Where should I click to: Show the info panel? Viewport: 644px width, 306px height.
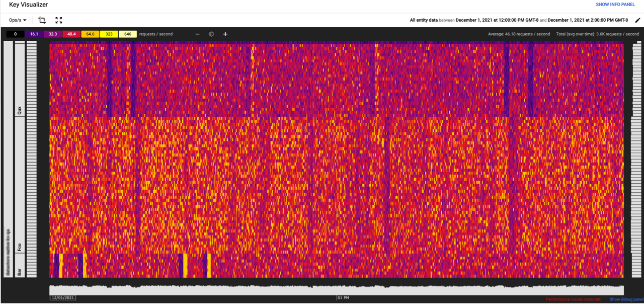click(x=615, y=5)
